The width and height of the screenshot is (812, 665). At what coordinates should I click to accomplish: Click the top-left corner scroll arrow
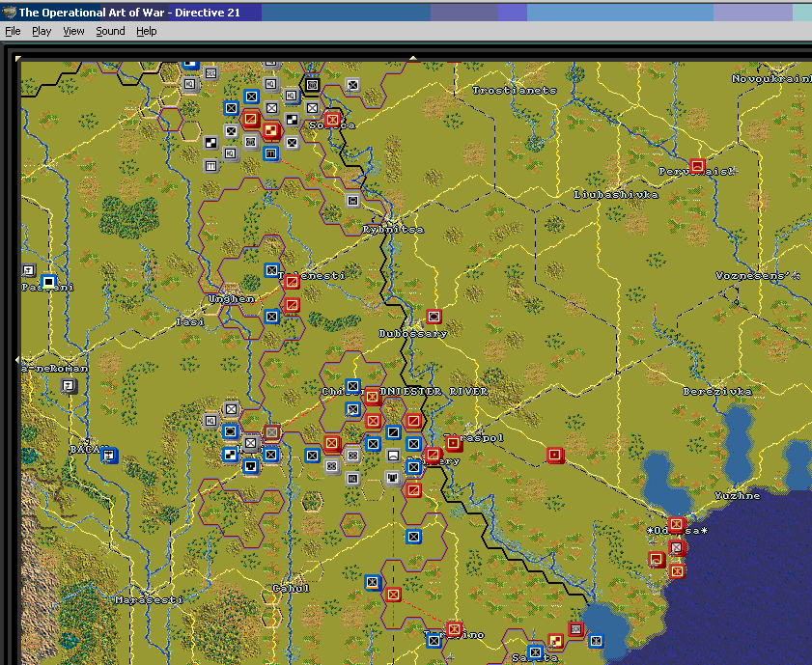click(18, 59)
